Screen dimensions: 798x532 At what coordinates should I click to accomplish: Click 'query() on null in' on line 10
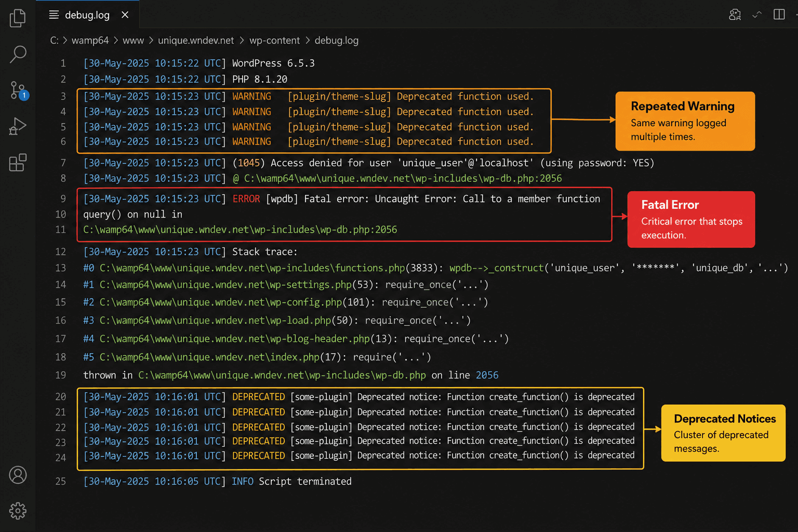click(x=132, y=214)
